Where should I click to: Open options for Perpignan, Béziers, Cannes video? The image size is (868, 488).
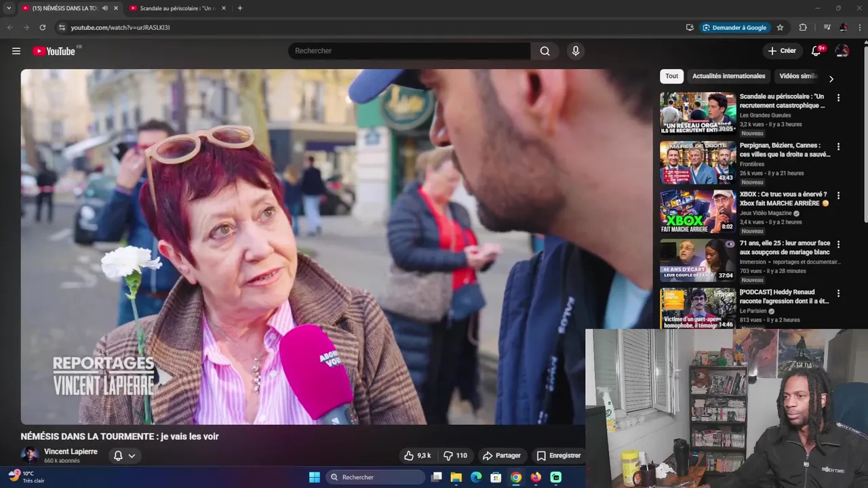(x=838, y=146)
